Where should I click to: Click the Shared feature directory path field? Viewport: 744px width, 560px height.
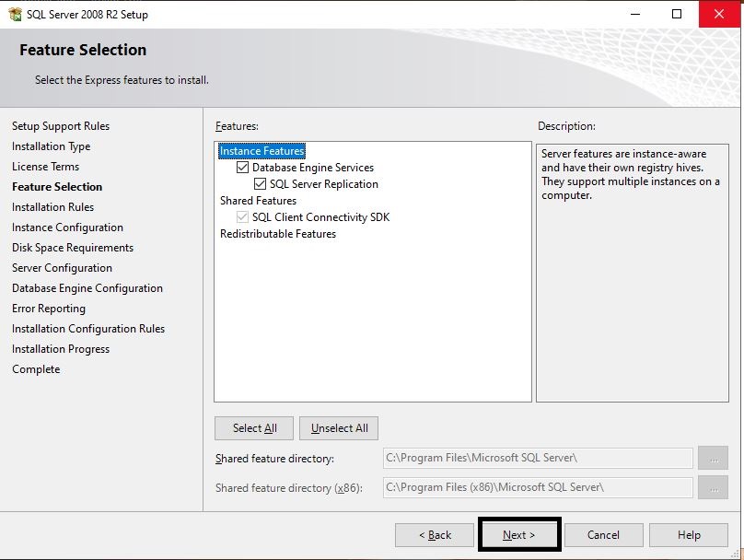pyautogui.click(x=538, y=458)
